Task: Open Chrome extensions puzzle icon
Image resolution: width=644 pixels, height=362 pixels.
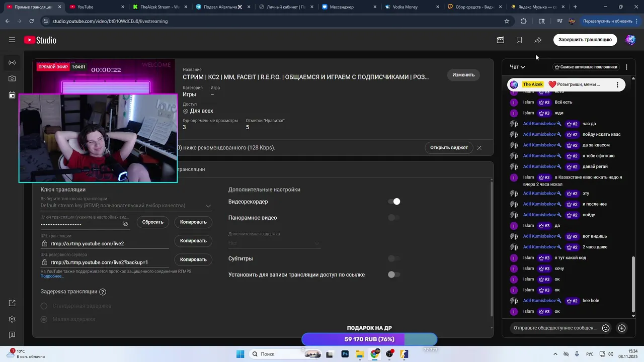Action: [x=524, y=21]
